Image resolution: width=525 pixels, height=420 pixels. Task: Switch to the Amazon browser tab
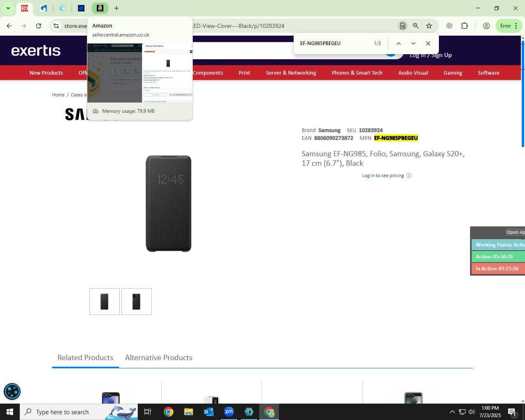(x=100, y=8)
